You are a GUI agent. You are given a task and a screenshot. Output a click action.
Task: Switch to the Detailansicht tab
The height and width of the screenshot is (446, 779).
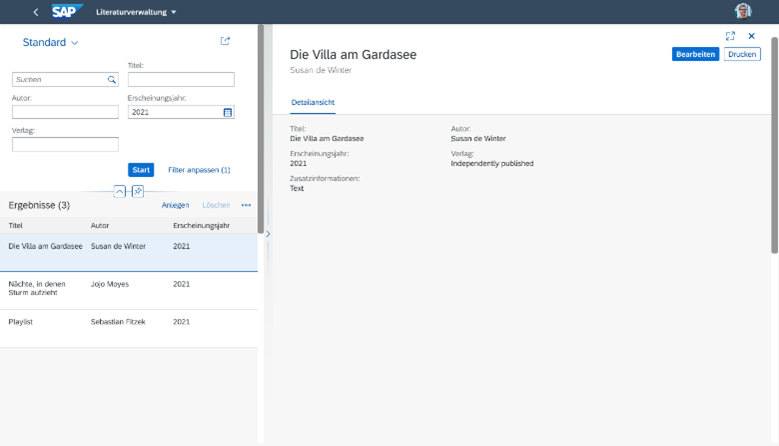pyautogui.click(x=313, y=102)
